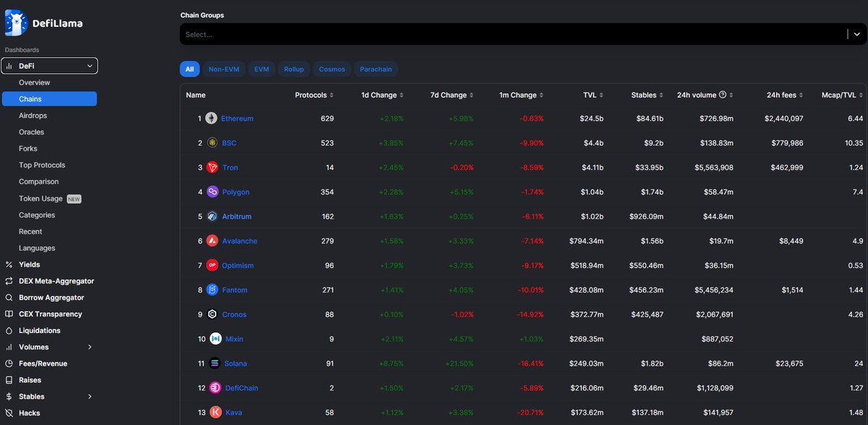Screen dimensions: 868x425
Task: Click the DEX Meta-Aggregator swap icon
Action: (x=9, y=281)
